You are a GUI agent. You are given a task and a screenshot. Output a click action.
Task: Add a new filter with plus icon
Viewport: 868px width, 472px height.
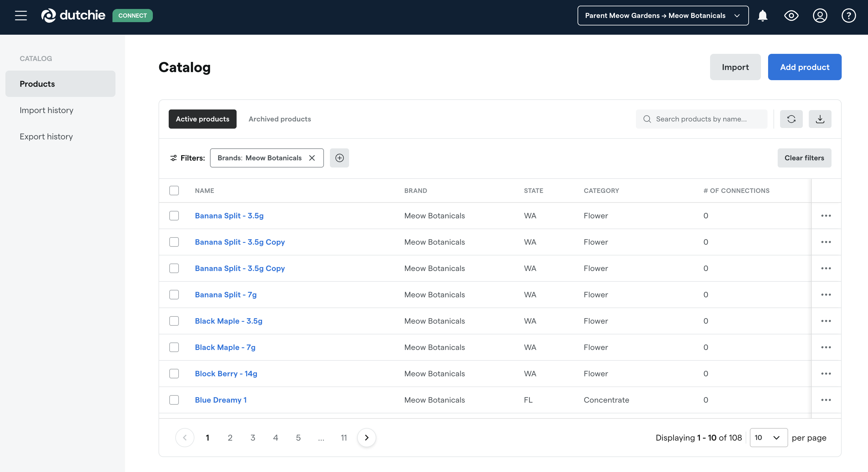pos(339,158)
